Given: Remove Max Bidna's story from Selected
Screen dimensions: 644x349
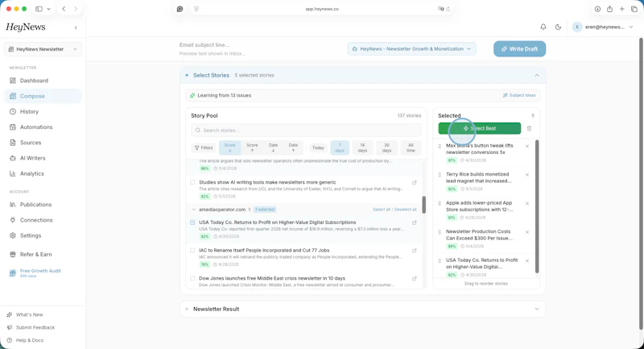Looking at the screenshot, I should coord(527,147).
